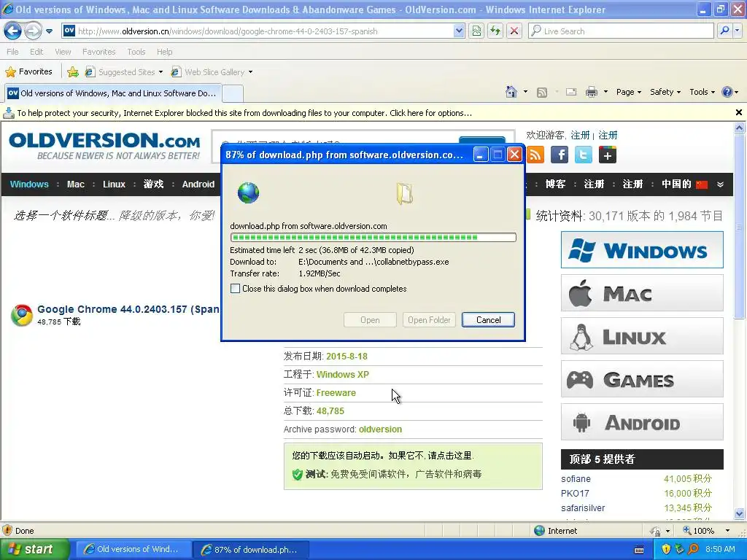Click the security information bar message
The height and width of the screenshot is (560, 747).
point(244,113)
